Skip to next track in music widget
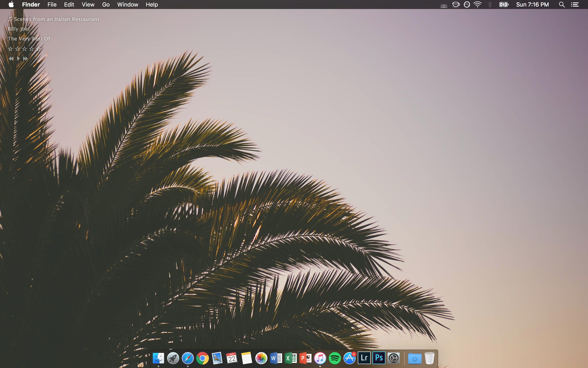This screenshot has height=368, width=588. pos(25,59)
